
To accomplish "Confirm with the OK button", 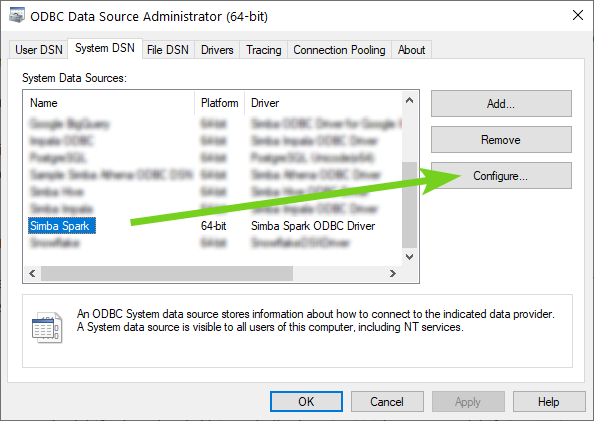I will (x=306, y=401).
